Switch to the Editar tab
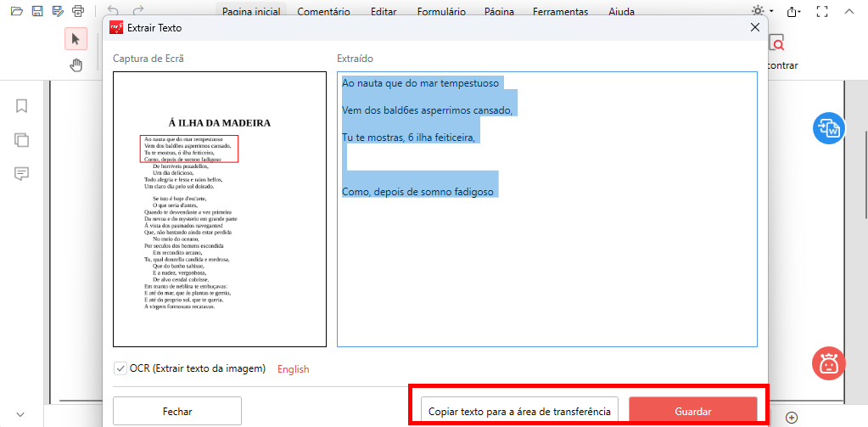Image resolution: width=868 pixels, height=427 pixels. pos(384,10)
